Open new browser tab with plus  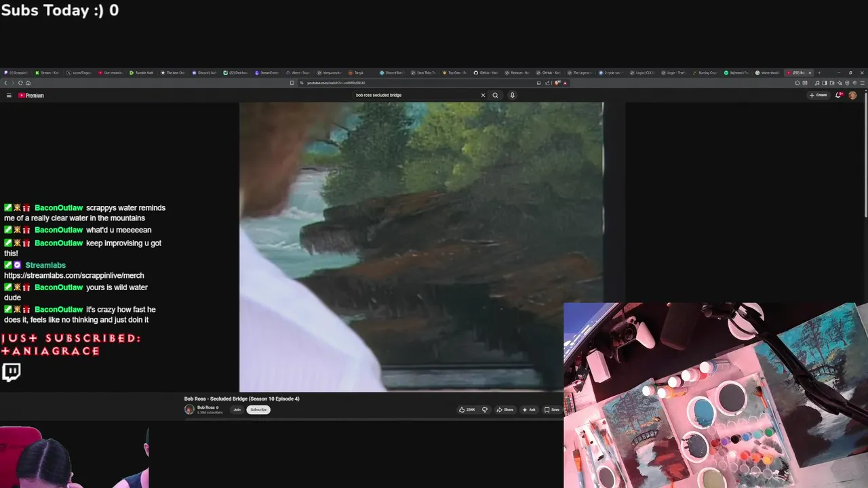[x=819, y=73]
